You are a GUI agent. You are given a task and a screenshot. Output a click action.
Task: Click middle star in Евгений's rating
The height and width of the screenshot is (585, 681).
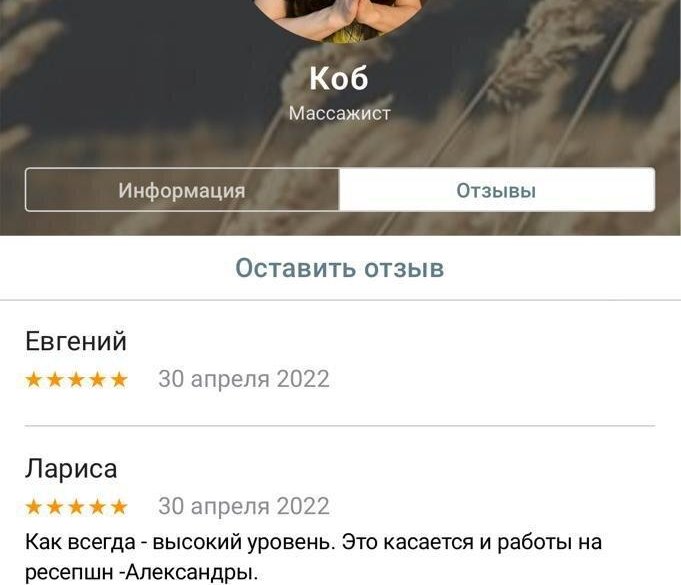[x=76, y=380]
